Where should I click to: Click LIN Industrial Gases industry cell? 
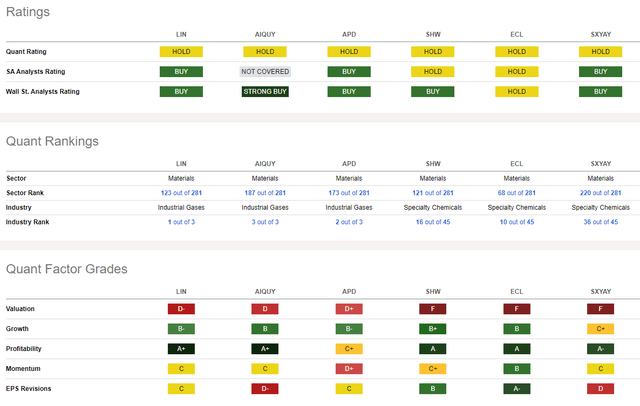tap(181, 208)
